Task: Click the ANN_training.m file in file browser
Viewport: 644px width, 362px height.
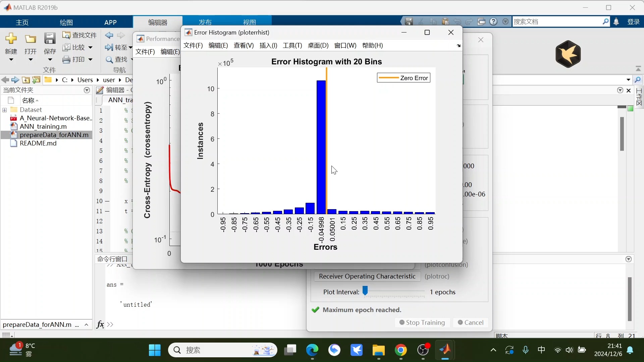Action: [x=43, y=126]
